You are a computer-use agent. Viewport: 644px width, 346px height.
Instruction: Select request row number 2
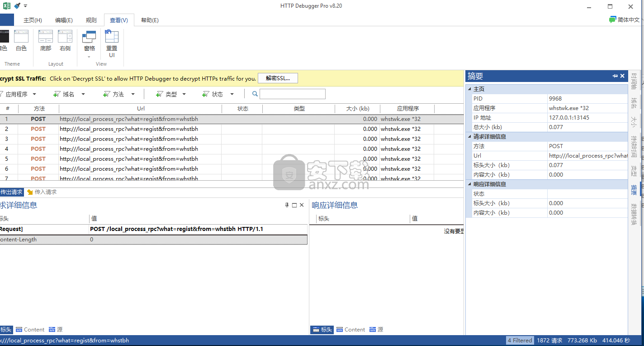[x=232, y=129]
